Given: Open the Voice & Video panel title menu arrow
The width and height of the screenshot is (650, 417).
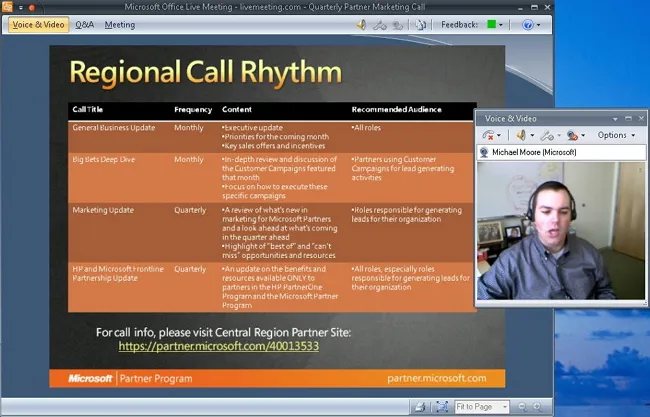Looking at the screenshot, I should [615, 119].
